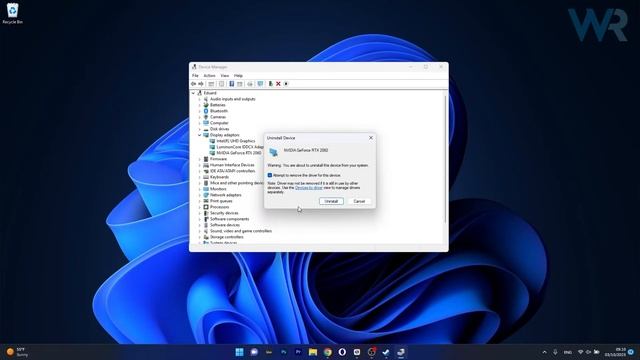This screenshot has height=360, width=640.
Task: Open the Help menu
Action: coord(238,76)
